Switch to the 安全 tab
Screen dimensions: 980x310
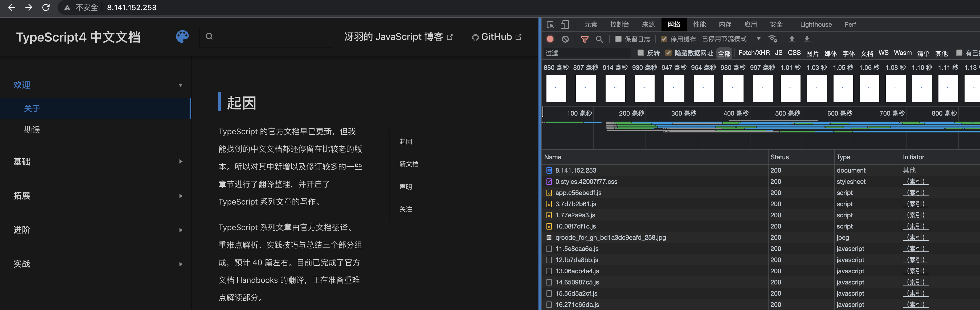776,24
